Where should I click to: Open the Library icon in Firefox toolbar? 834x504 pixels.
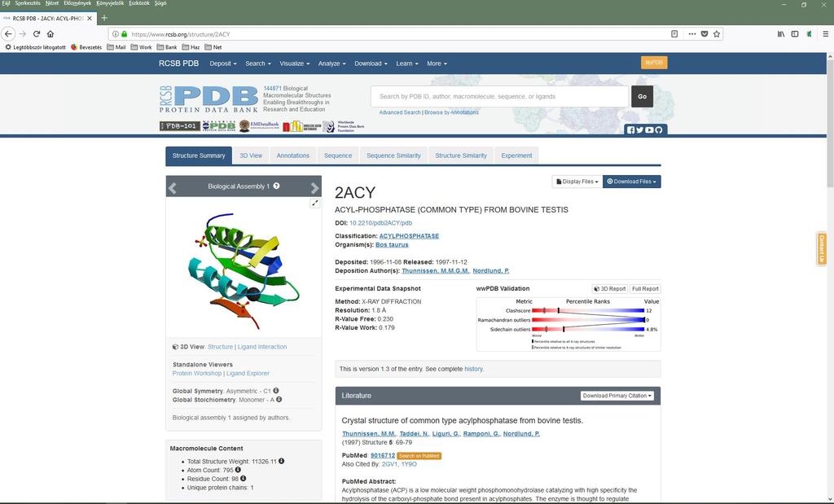(781, 34)
